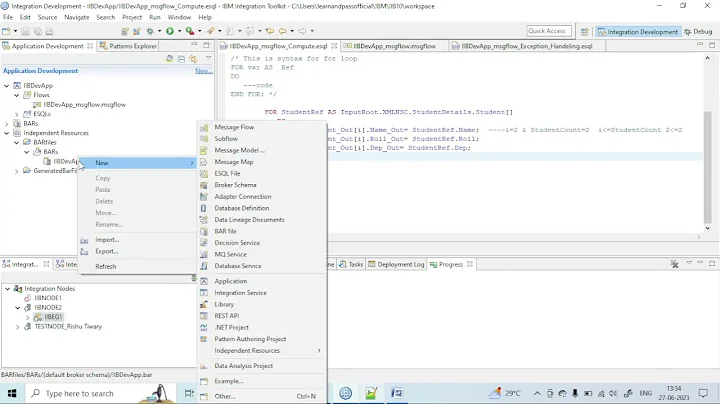Select IIBNODE1 in Integration Nodes
Viewport: 720px width, 404px height.
[48, 298]
